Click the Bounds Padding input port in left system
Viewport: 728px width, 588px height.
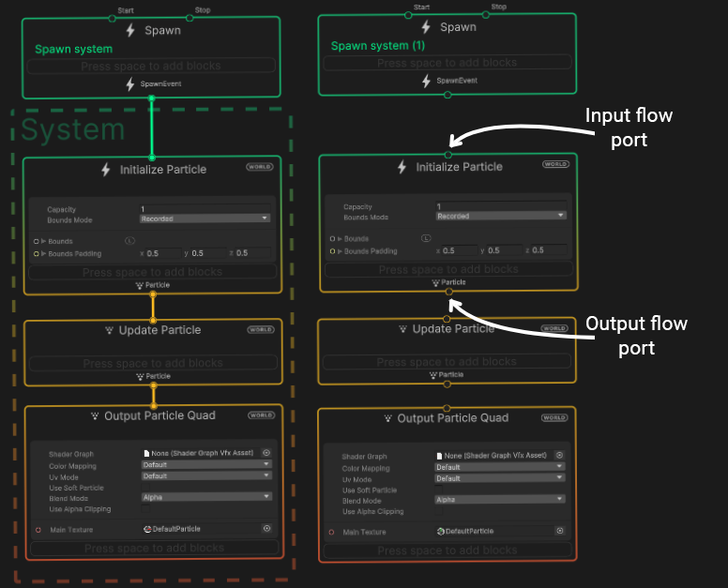point(37,253)
